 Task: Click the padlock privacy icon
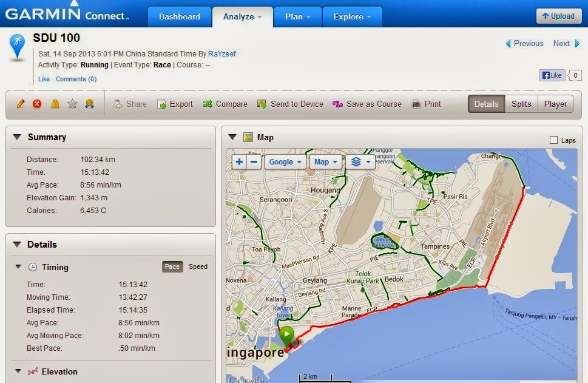pyautogui.click(x=55, y=104)
